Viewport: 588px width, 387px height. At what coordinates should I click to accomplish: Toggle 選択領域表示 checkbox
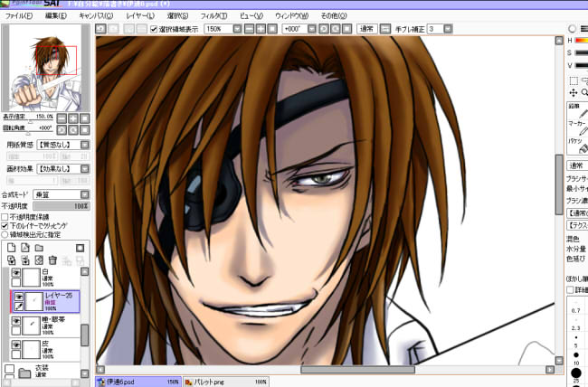click(x=154, y=29)
